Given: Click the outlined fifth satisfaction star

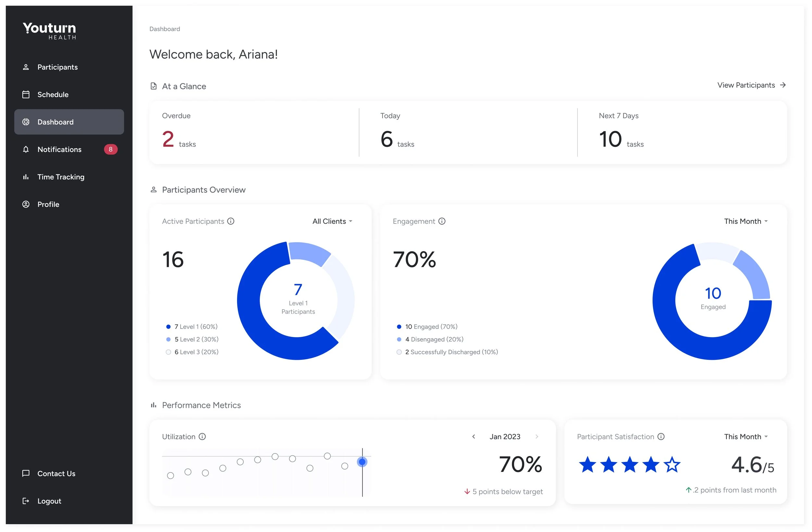Looking at the screenshot, I should pos(671,464).
